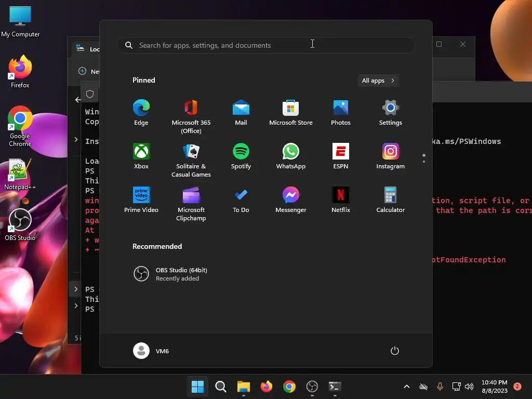Open Netflix app
Screen dimensions: 532x399
tap(341, 200)
